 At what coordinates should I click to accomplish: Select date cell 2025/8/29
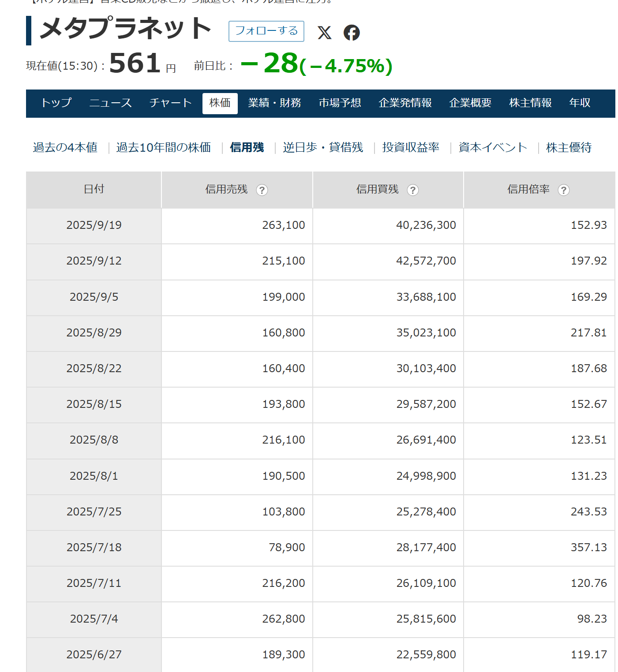coord(94,333)
